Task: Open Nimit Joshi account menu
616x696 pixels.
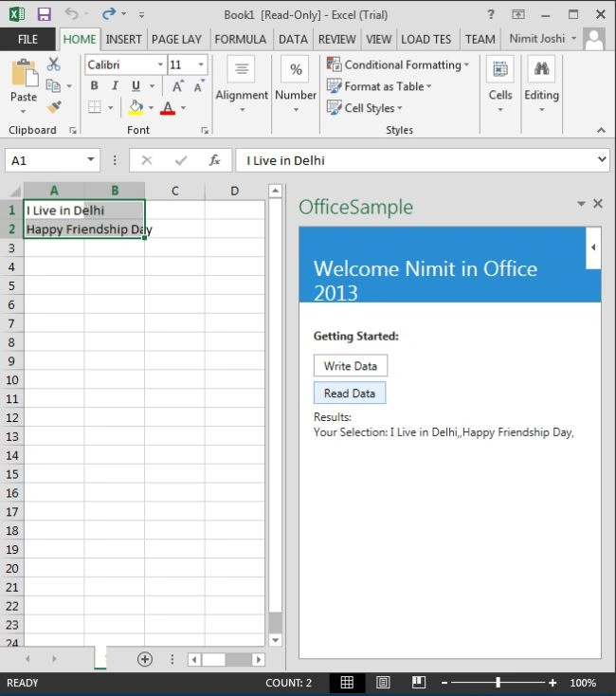Action: (543, 39)
